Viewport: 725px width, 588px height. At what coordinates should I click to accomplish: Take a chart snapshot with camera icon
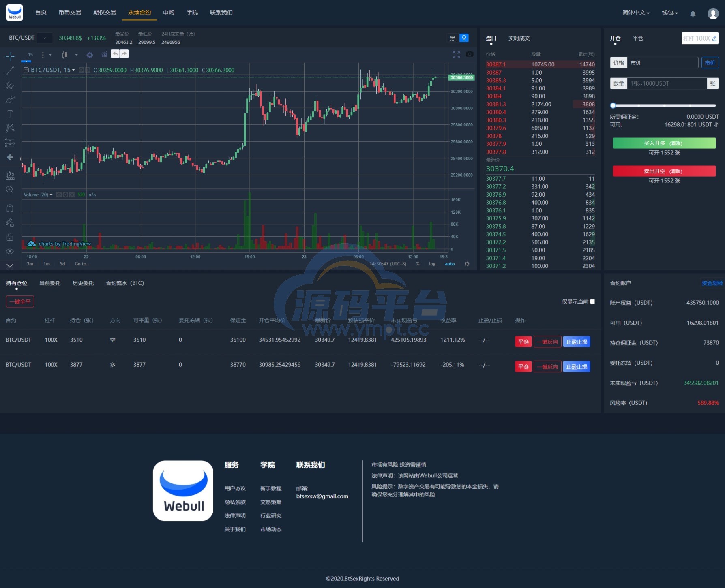pos(470,54)
